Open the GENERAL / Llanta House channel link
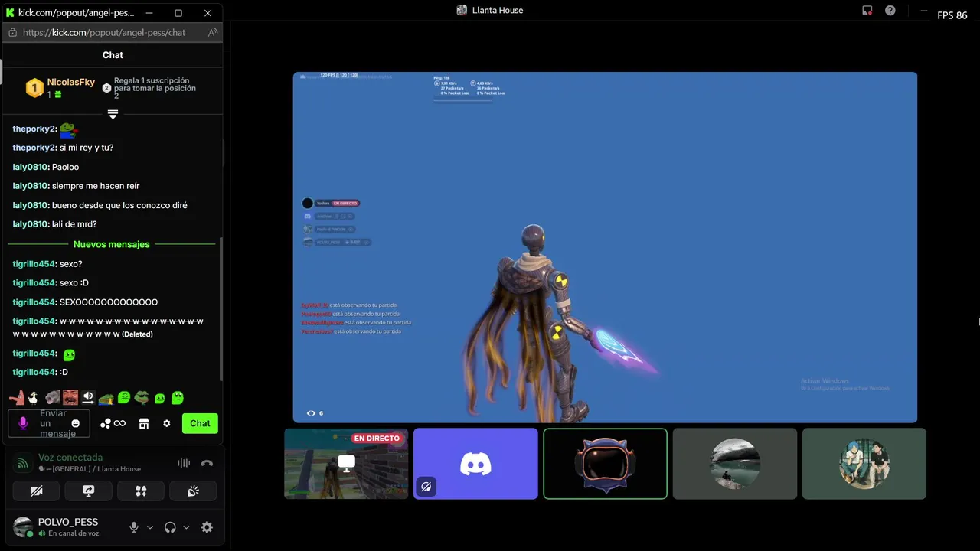The height and width of the screenshot is (551, 980). pos(90,469)
